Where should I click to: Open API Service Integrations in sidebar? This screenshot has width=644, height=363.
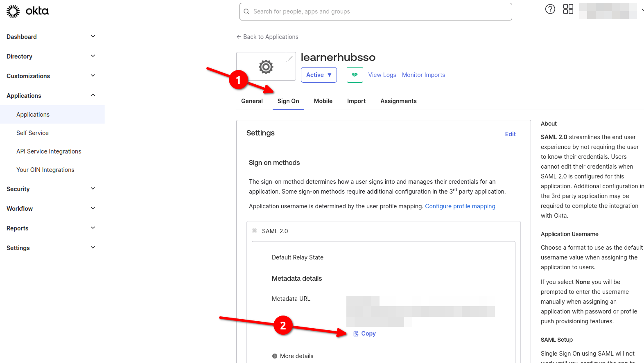pos(49,151)
